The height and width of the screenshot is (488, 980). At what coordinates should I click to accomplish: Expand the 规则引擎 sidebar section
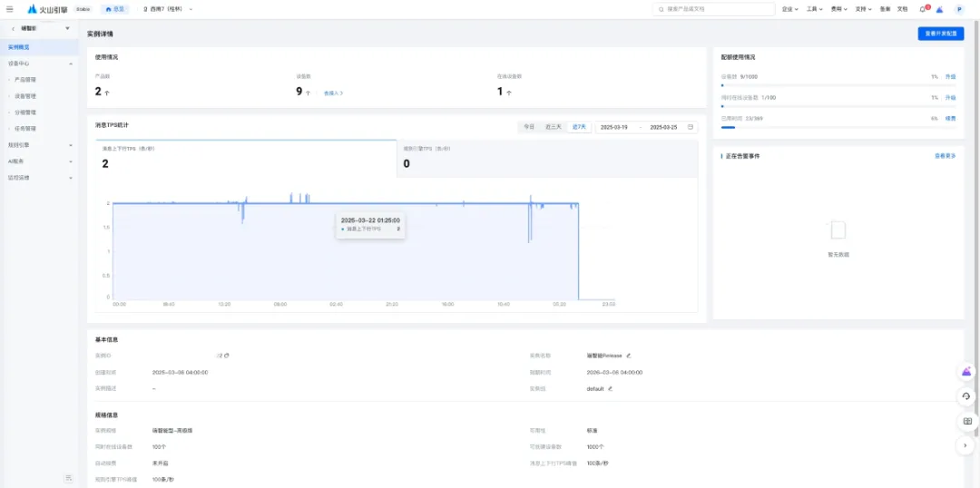38,144
